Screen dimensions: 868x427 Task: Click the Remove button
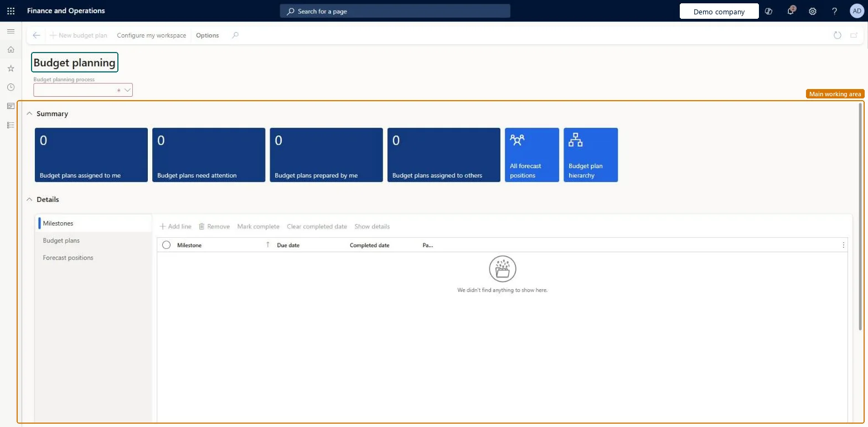click(214, 226)
